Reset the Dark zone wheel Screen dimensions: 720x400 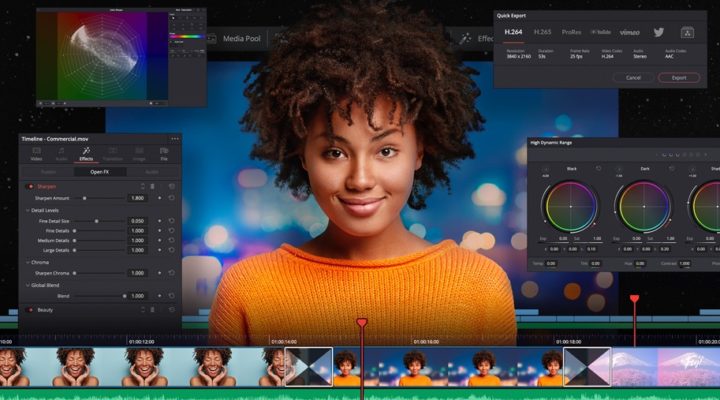[672, 169]
